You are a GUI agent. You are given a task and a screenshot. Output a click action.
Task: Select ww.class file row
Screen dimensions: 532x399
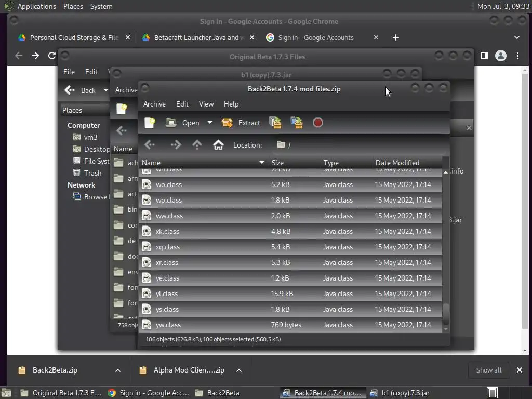(x=290, y=216)
